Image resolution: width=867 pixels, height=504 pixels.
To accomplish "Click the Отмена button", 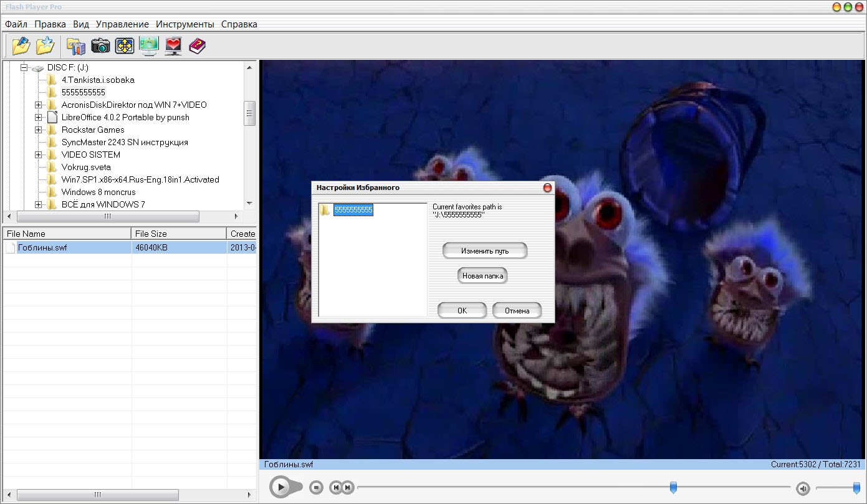I will [517, 310].
